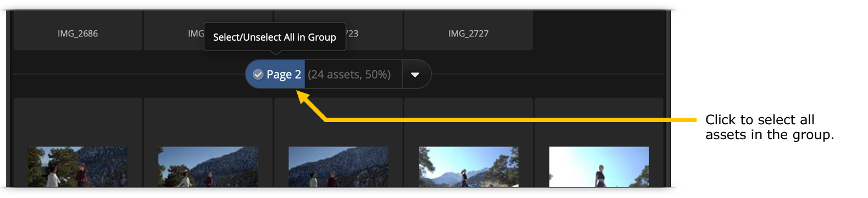Click empty tile area above the last thumbnail
This screenshot has width=868, height=198.
tap(599, 122)
